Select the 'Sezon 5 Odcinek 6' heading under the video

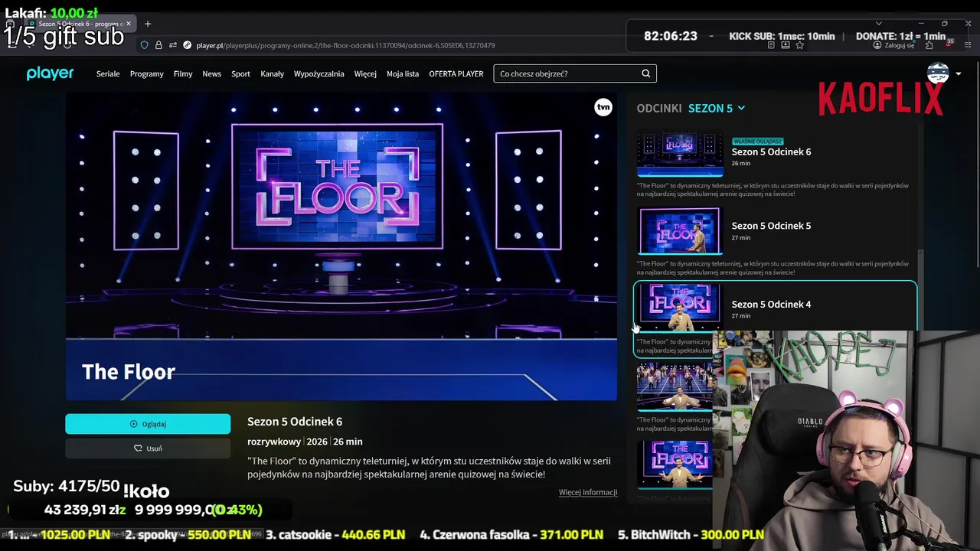pyautogui.click(x=295, y=422)
